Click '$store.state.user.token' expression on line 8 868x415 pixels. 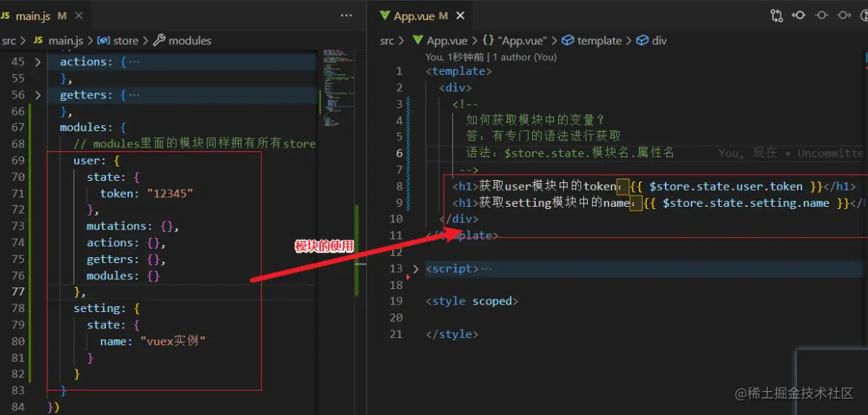click(x=726, y=187)
